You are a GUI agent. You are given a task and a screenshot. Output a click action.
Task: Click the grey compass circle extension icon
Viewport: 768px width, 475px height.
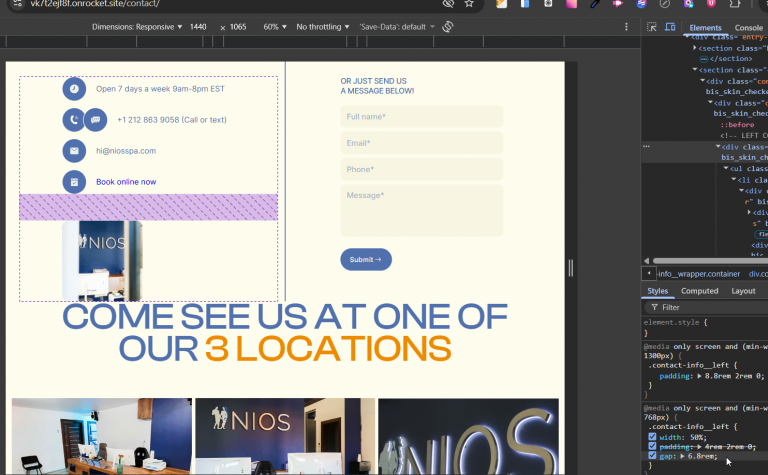665,3
